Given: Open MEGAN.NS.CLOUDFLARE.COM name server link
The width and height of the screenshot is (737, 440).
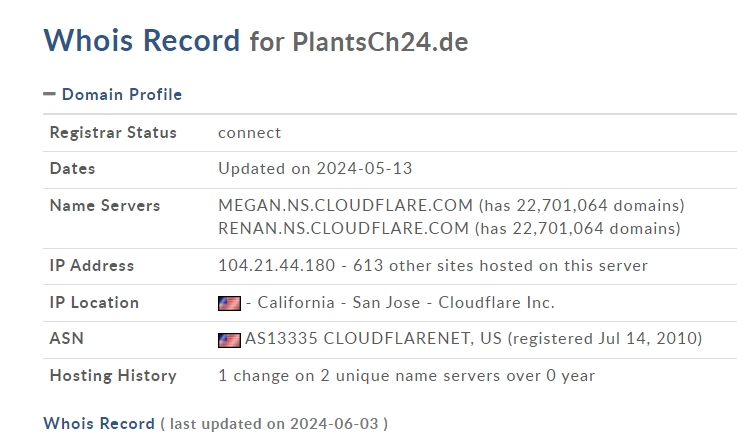Looking at the screenshot, I should pos(345,205).
